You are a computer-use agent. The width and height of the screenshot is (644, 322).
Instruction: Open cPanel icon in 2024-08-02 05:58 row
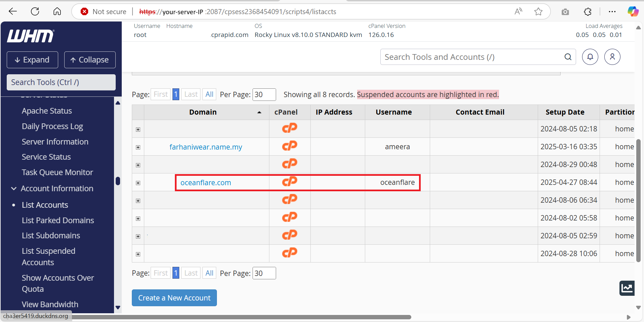(290, 217)
